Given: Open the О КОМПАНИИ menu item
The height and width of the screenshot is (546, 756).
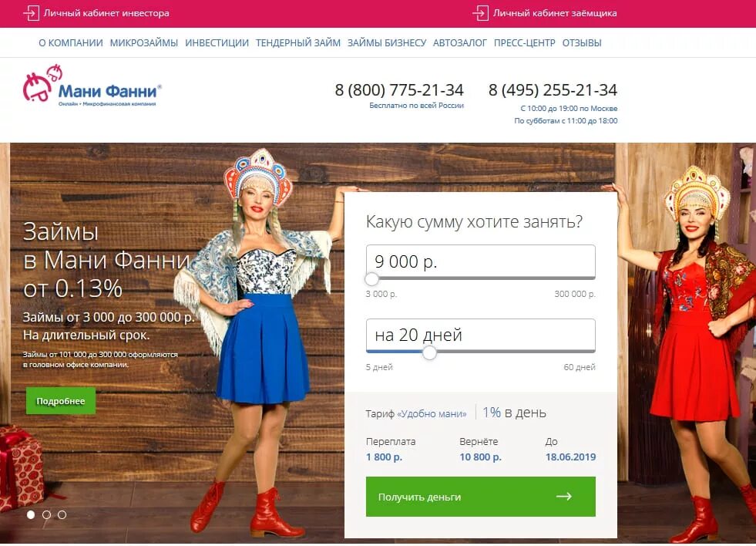Looking at the screenshot, I should [71, 43].
